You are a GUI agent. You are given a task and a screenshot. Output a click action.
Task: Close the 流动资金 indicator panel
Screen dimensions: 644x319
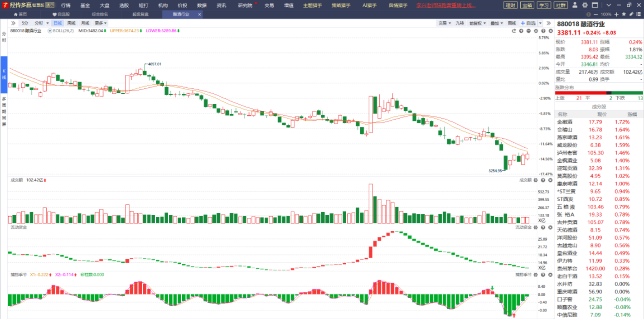(x=550, y=227)
